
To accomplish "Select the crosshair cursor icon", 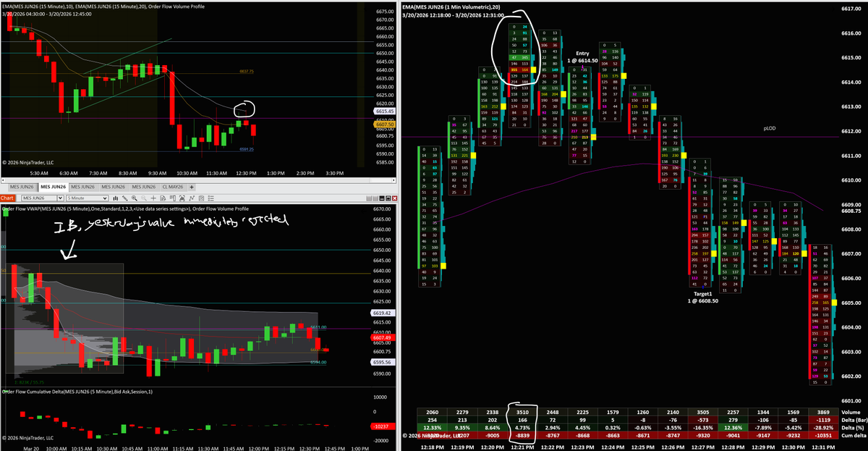I will [x=153, y=198].
